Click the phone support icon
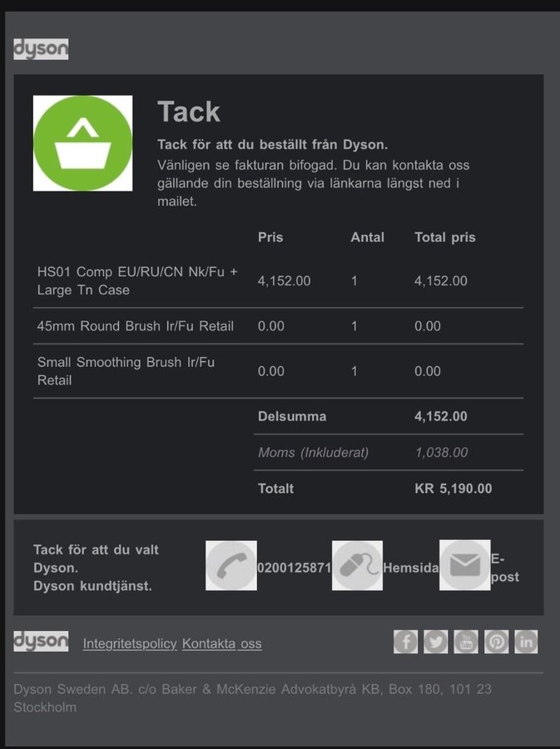This screenshot has width=560, height=749. (x=230, y=566)
